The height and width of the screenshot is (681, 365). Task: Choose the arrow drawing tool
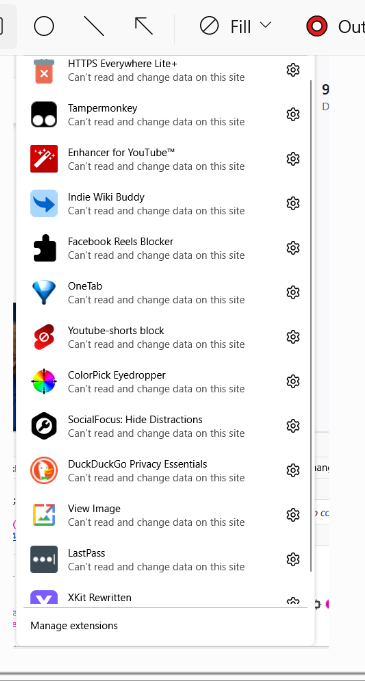[x=143, y=26]
